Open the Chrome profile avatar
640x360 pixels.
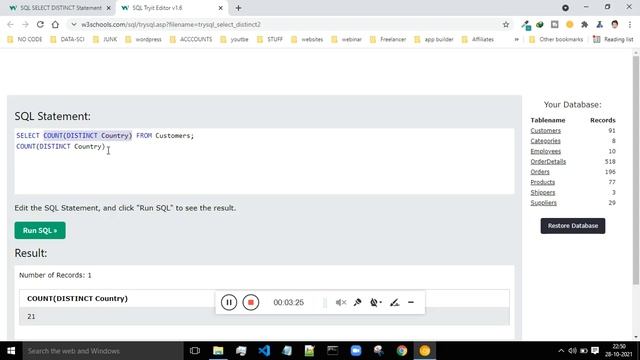(615, 24)
